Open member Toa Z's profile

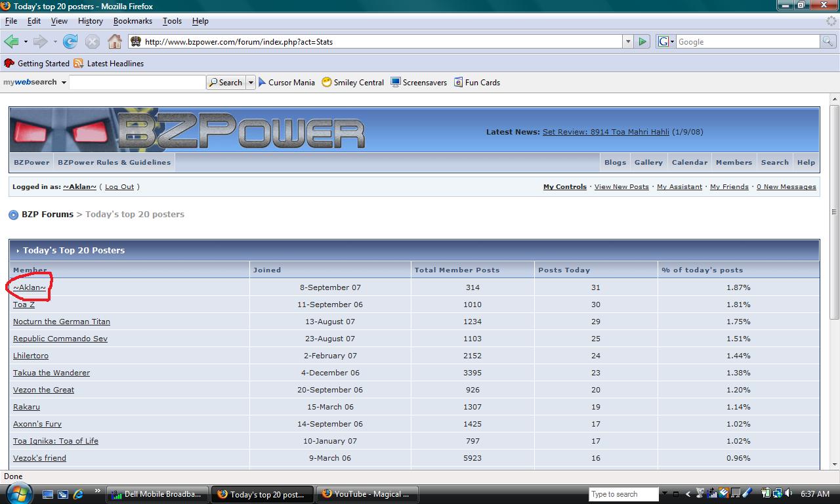point(24,304)
